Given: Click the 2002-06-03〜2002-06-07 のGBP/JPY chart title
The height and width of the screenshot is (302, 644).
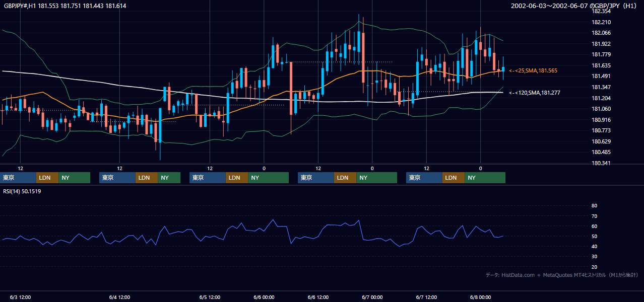Looking at the screenshot, I should [x=574, y=6].
